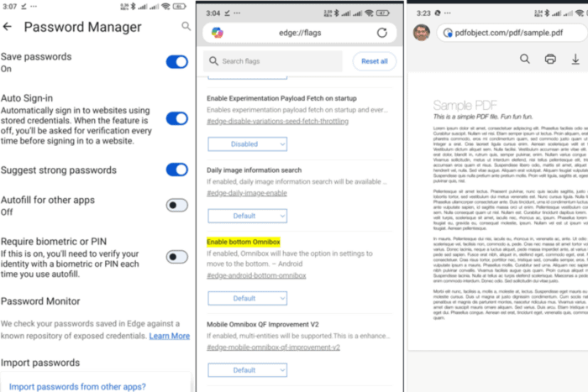Open #edge-android-bottom-omnibox flag link
Image resolution: width=588 pixels, height=392 pixels.
[x=256, y=275]
